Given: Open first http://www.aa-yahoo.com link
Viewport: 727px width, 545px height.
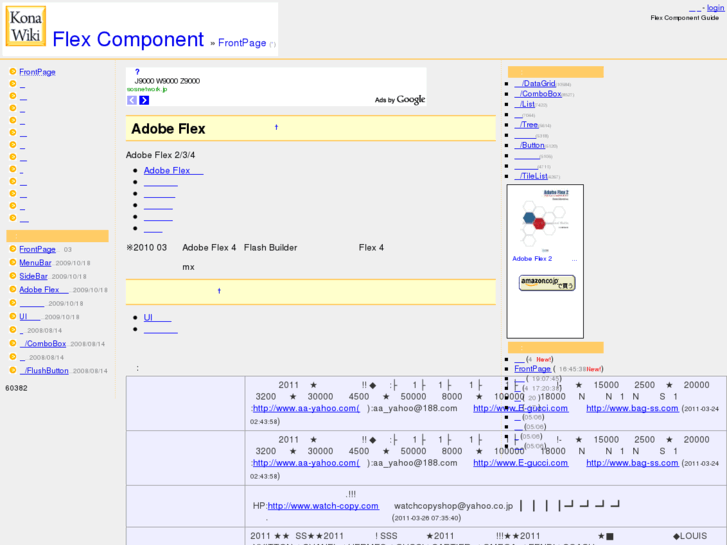Looking at the screenshot, I should [x=306, y=408].
